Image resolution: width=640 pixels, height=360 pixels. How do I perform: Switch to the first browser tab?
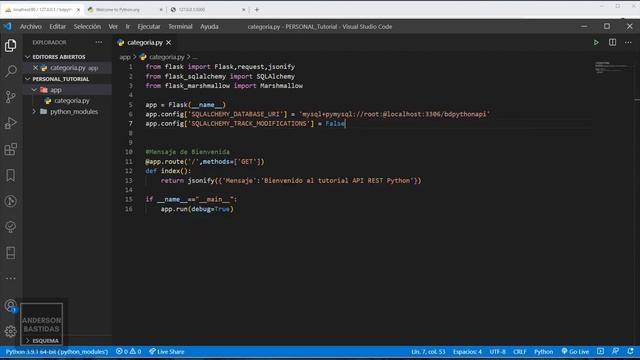(x=42, y=9)
